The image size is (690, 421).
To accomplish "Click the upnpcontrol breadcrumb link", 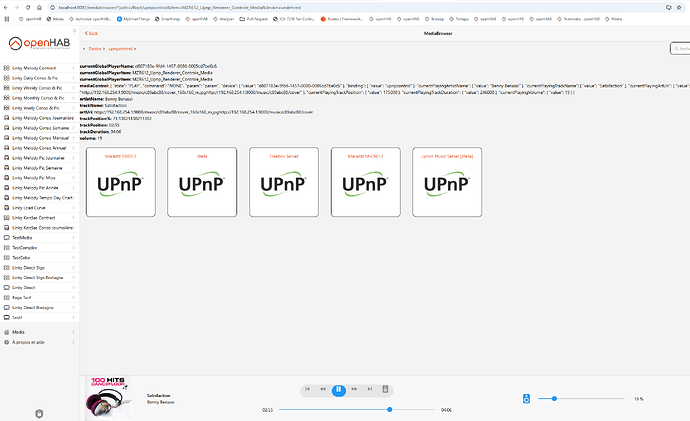I will [x=120, y=49].
